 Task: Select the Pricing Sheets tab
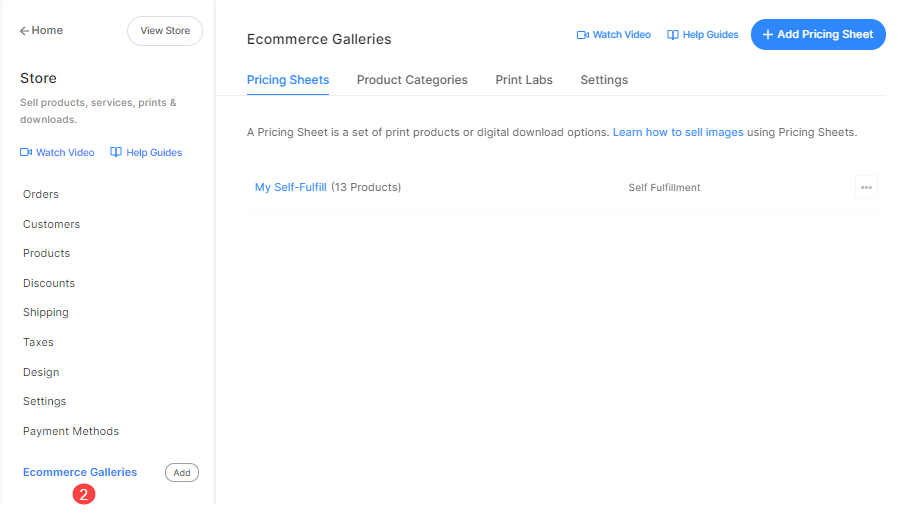coord(288,80)
